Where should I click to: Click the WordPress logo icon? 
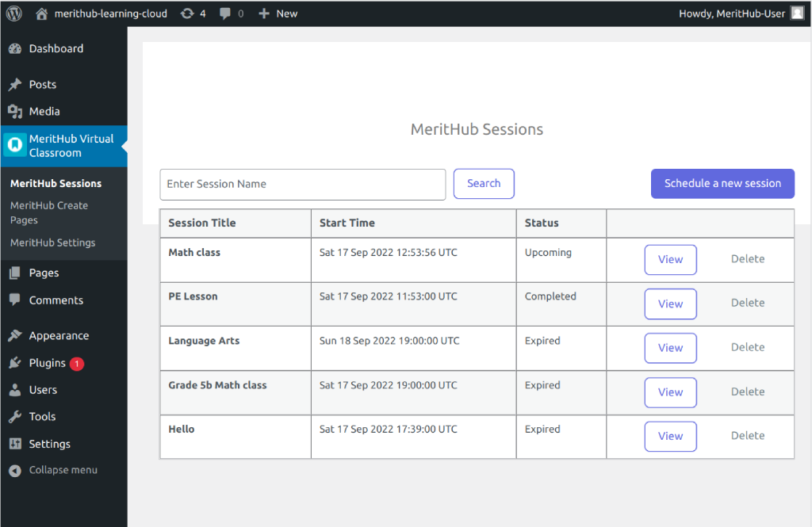click(x=14, y=13)
